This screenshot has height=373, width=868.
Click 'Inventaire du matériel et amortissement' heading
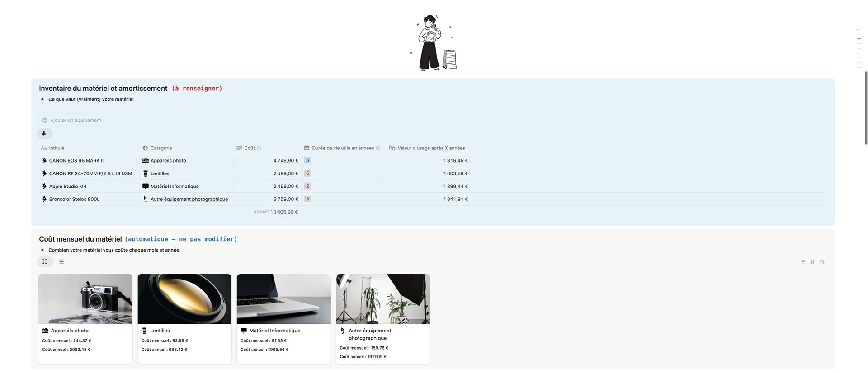(103, 89)
